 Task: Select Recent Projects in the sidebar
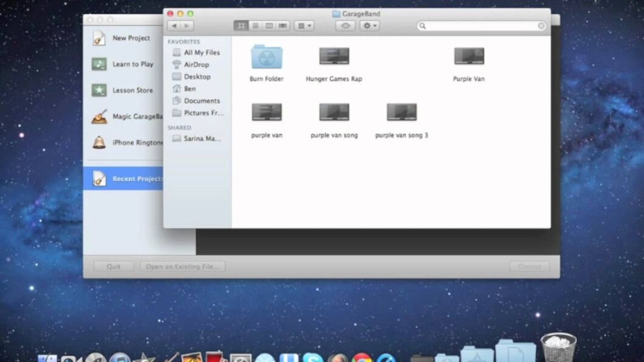pyautogui.click(x=137, y=179)
